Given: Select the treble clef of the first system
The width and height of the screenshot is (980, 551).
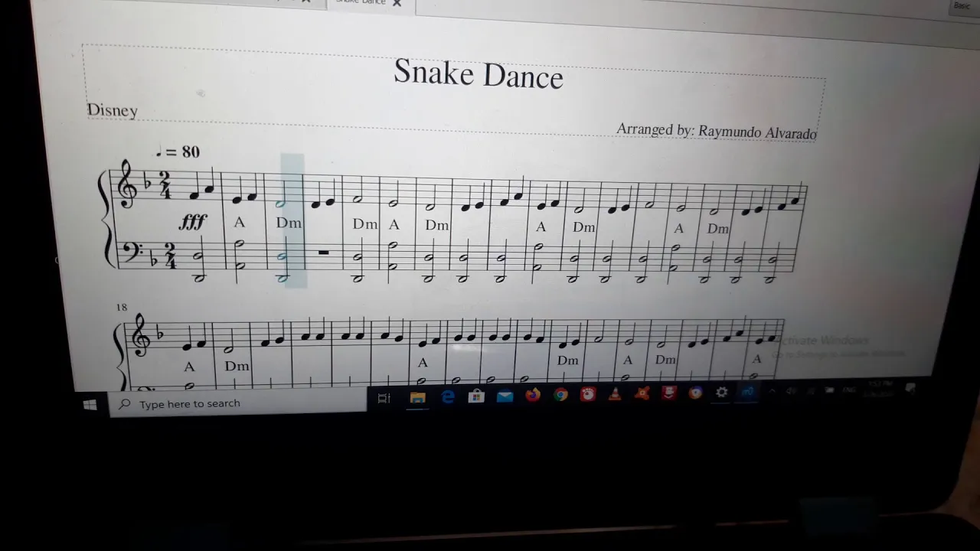Looking at the screenshot, I should pos(127,185).
